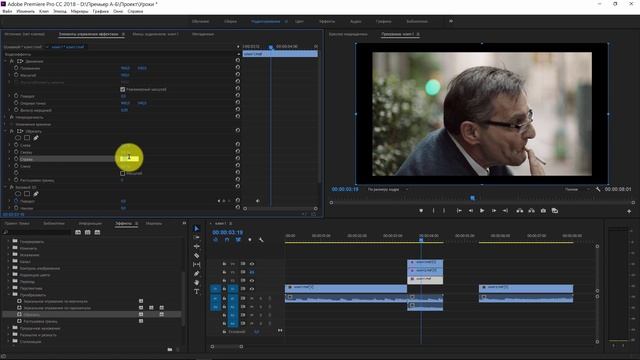Toggle Snap in timeline

coord(227,240)
